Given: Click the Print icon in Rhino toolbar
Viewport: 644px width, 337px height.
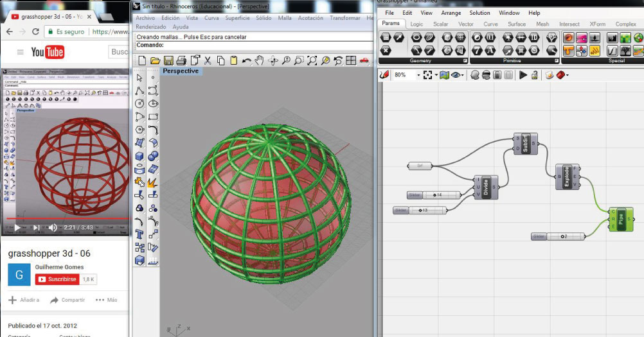Looking at the screenshot, I should 181,61.
